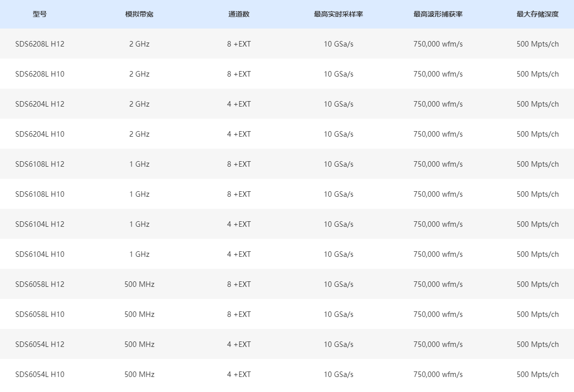Select model SDS6204L H12
Screen dimensions: 574x392
(x=40, y=104)
